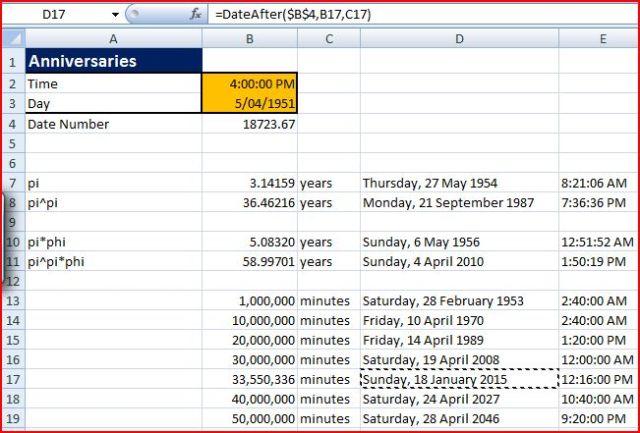Click the round handle beside the Name Box
640x433 pixels.
136,15
